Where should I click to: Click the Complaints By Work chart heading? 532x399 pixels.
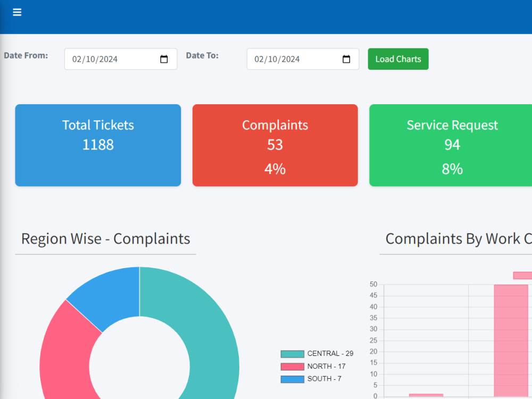pos(459,239)
